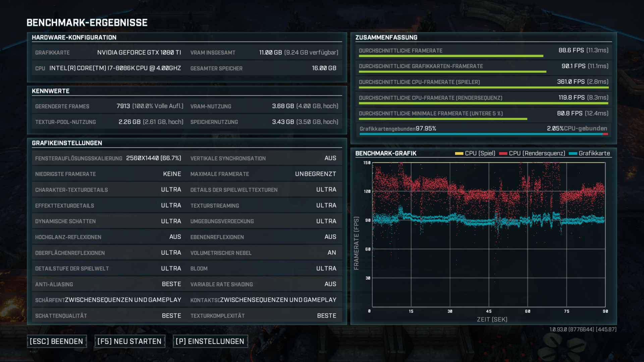Open [P] Einstellungen settings button

(x=210, y=341)
